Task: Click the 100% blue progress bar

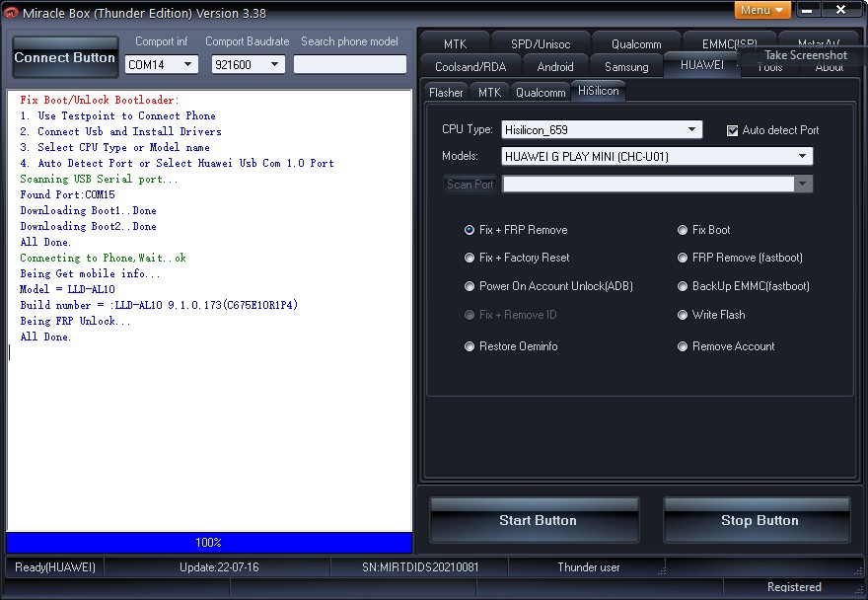Action: click(209, 543)
